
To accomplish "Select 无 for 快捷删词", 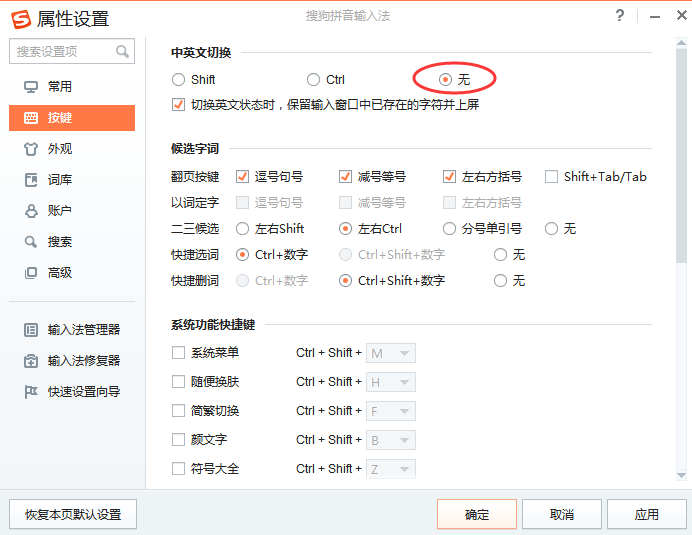I will 500,281.
